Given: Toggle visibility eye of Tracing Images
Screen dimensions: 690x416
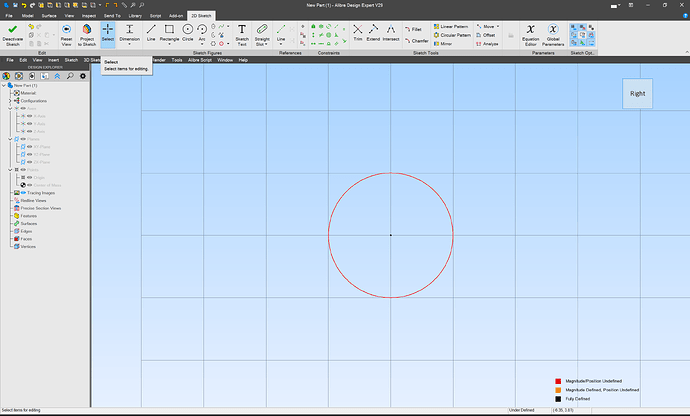Looking at the screenshot, I should pos(23,193).
